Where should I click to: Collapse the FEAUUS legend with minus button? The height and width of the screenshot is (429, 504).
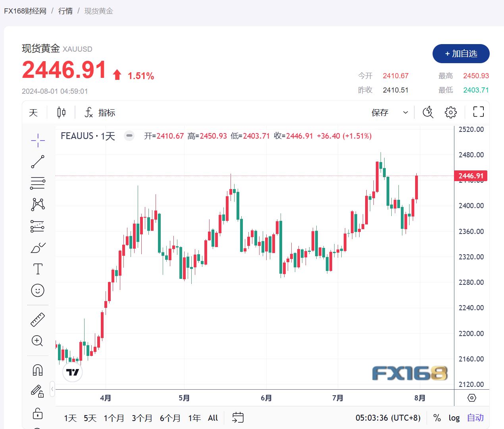(x=129, y=136)
